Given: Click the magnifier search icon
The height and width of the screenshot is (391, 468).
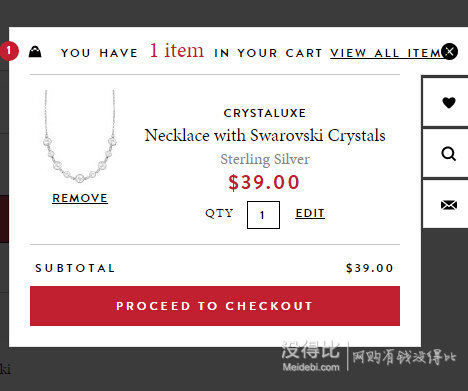Looking at the screenshot, I should pos(449,154).
